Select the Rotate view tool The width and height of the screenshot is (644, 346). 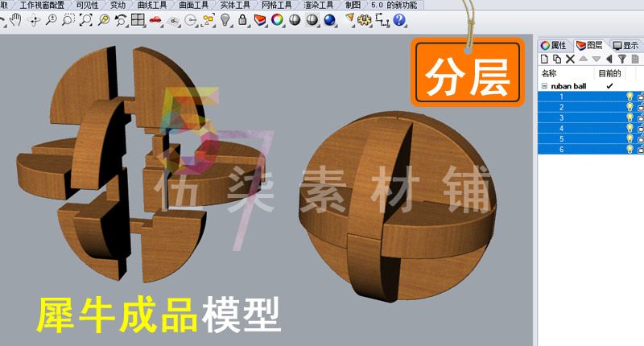pyautogui.click(x=34, y=19)
